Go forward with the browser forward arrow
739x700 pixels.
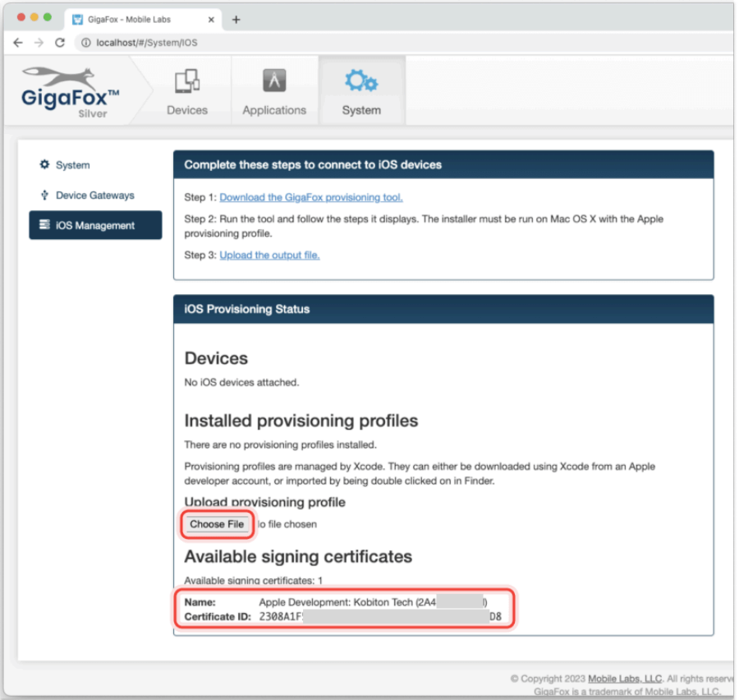point(39,43)
